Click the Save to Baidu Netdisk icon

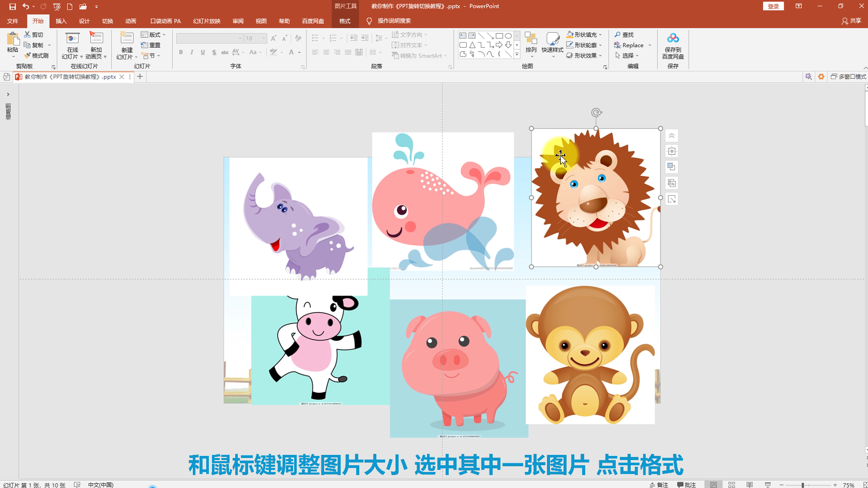(673, 39)
